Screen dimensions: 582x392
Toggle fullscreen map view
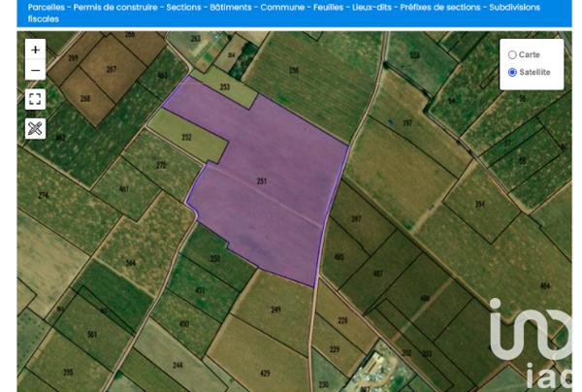(x=36, y=99)
